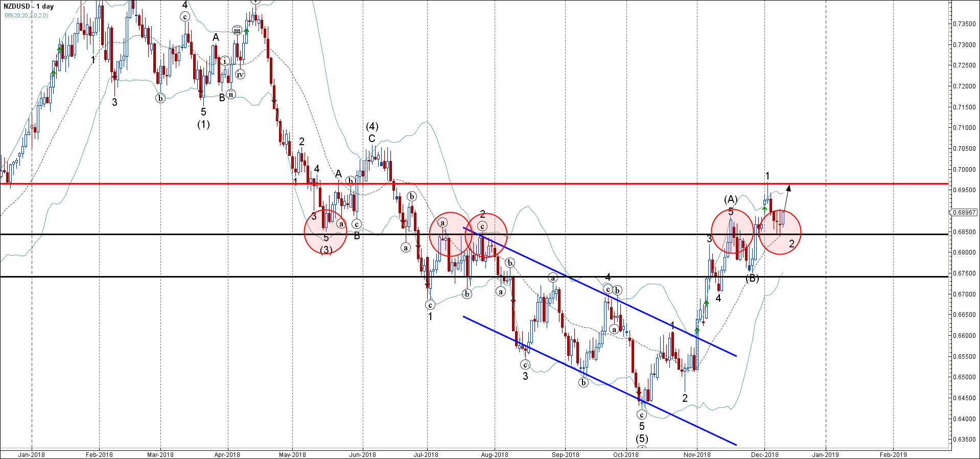
Task: Click the Jul-2018 date label on the time axis
Action: [426, 454]
